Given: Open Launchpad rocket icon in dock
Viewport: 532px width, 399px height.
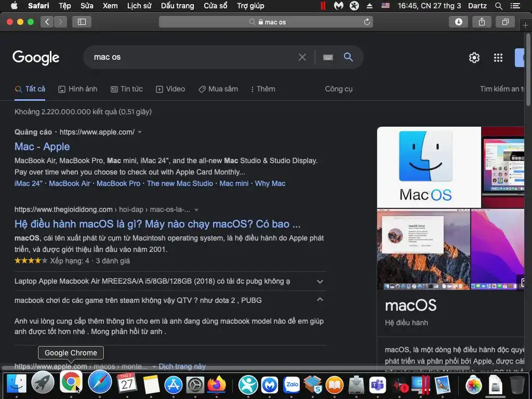Looking at the screenshot, I should point(43,383).
